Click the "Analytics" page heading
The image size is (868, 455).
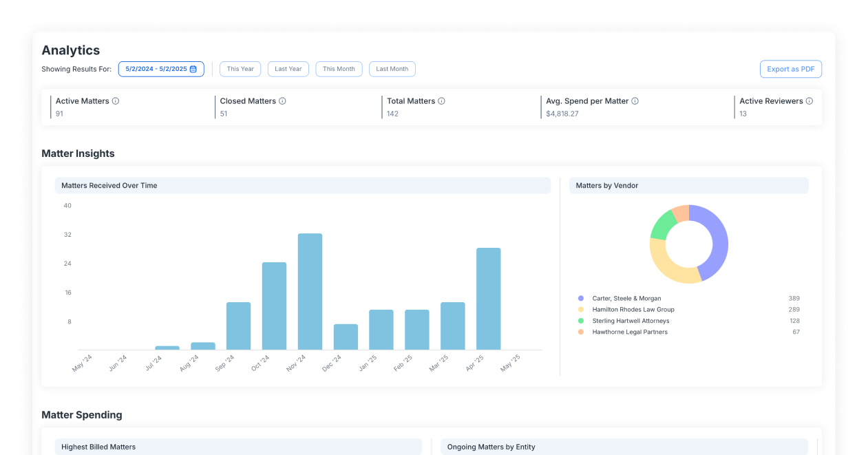tap(71, 50)
